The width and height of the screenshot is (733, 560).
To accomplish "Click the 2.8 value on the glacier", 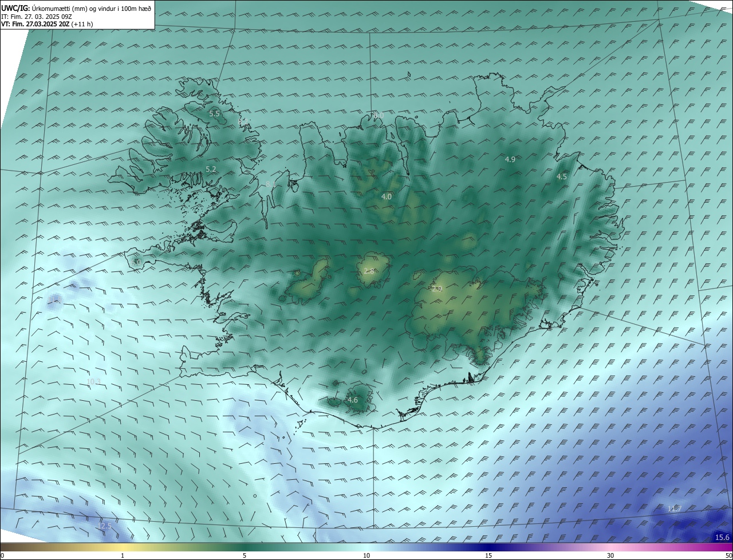I will point(369,271).
